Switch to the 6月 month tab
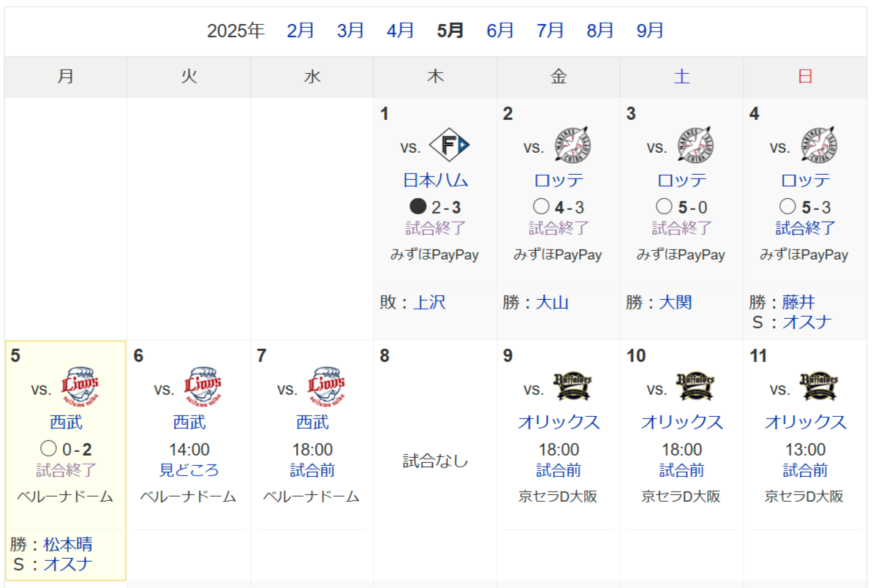 pyautogui.click(x=499, y=31)
